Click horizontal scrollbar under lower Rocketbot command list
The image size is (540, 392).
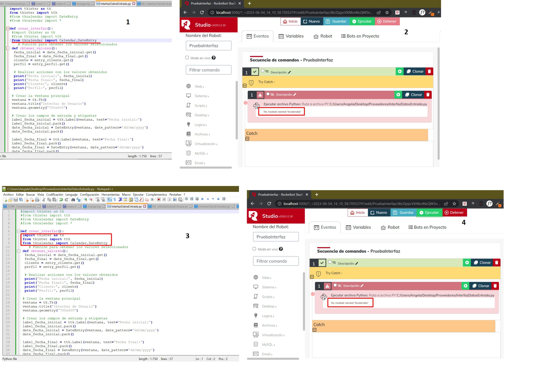[273, 359]
